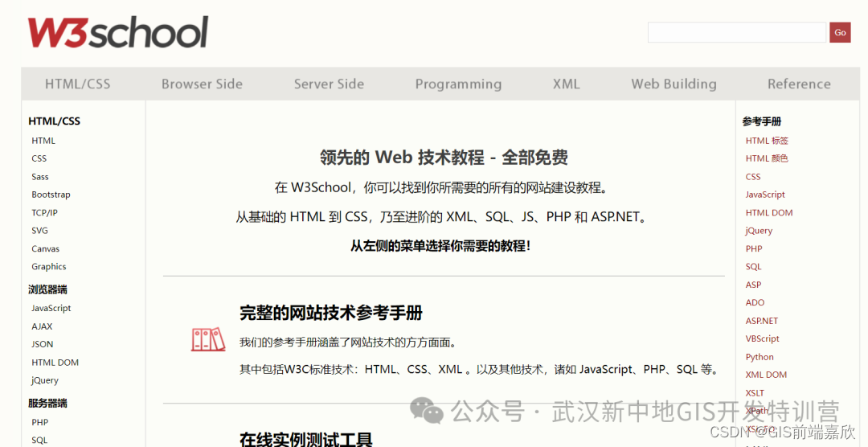Select CSS in left sidebar
The width and height of the screenshot is (868, 447).
[39, 158]
